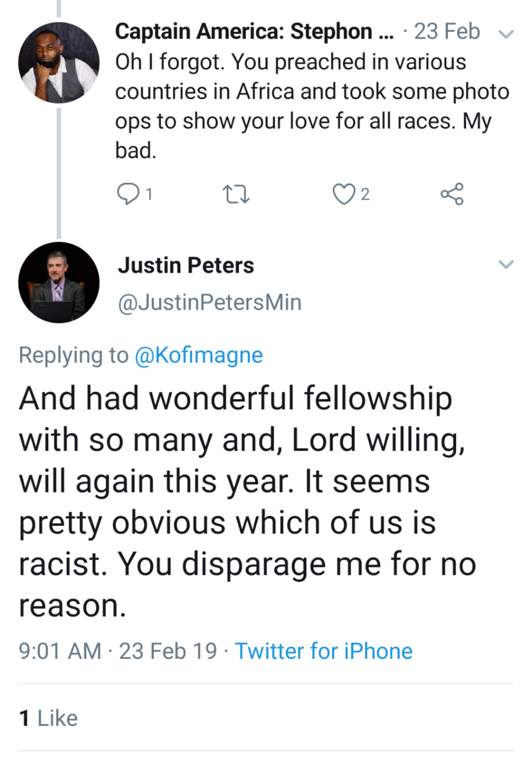Click the "9:01 AM · 23 Feb 19" timestamp
The width and height of the screenshot is (532, 757).
pos(117,651)
